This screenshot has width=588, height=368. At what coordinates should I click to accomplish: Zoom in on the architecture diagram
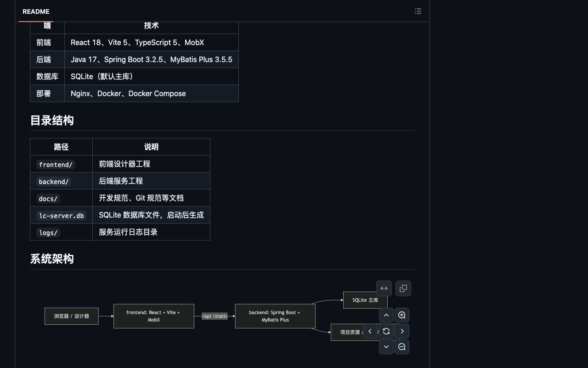[402, 315]
